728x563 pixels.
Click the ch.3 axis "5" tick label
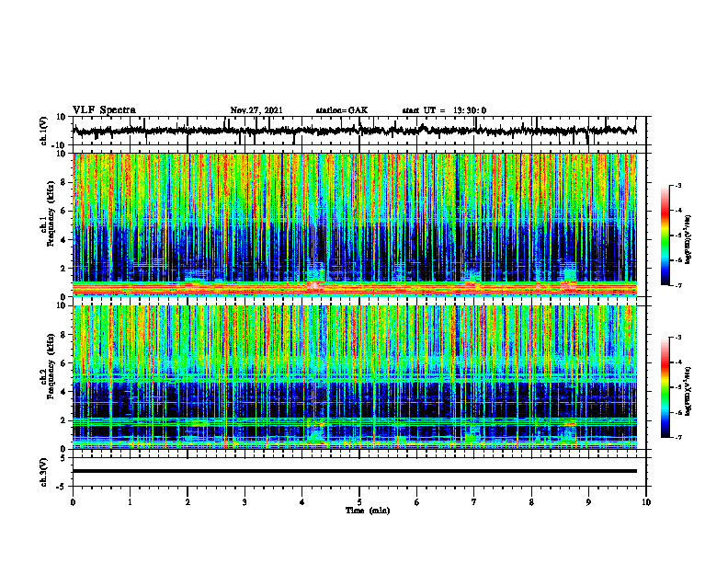pos(64,457)
